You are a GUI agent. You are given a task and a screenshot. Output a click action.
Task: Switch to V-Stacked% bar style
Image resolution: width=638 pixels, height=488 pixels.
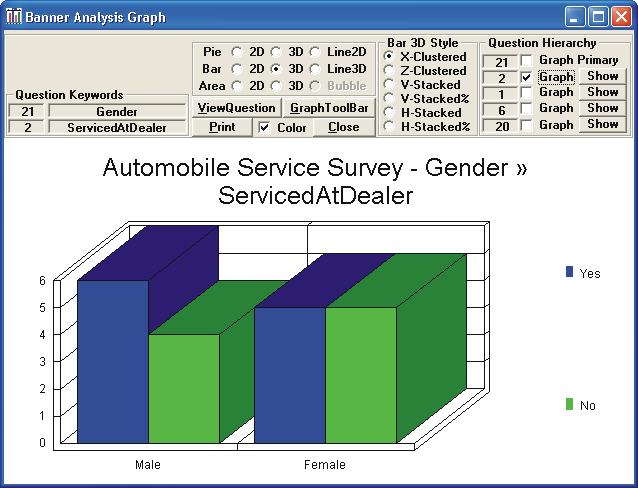[x=389, y=98]
